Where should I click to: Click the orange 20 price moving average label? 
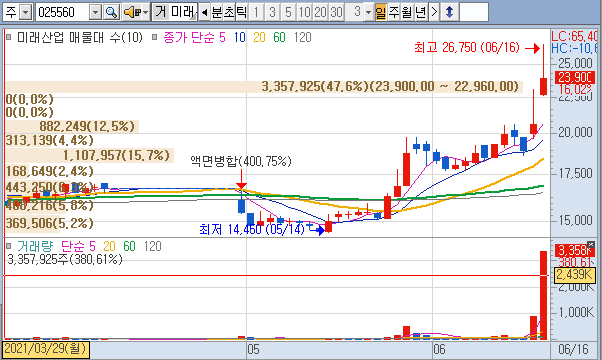click(260, 37)
